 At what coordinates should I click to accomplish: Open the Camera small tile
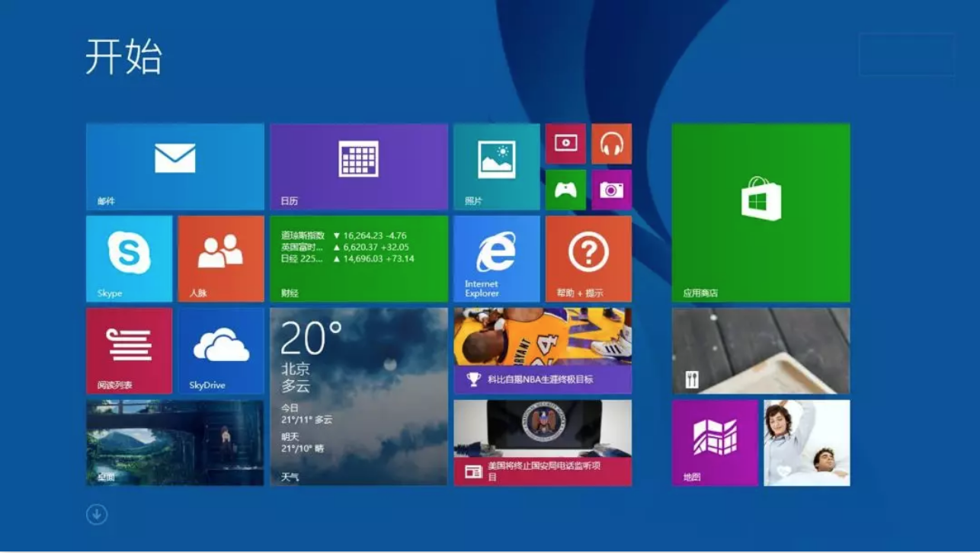[612, 190]
